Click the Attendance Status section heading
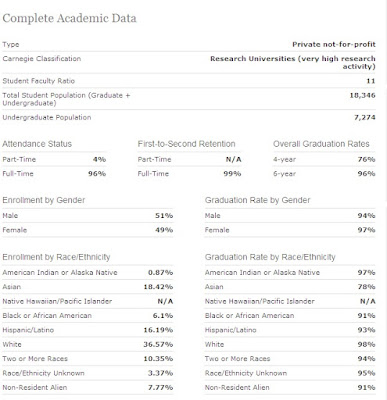This screenshot has height=400, width=387. click(37, 144)
